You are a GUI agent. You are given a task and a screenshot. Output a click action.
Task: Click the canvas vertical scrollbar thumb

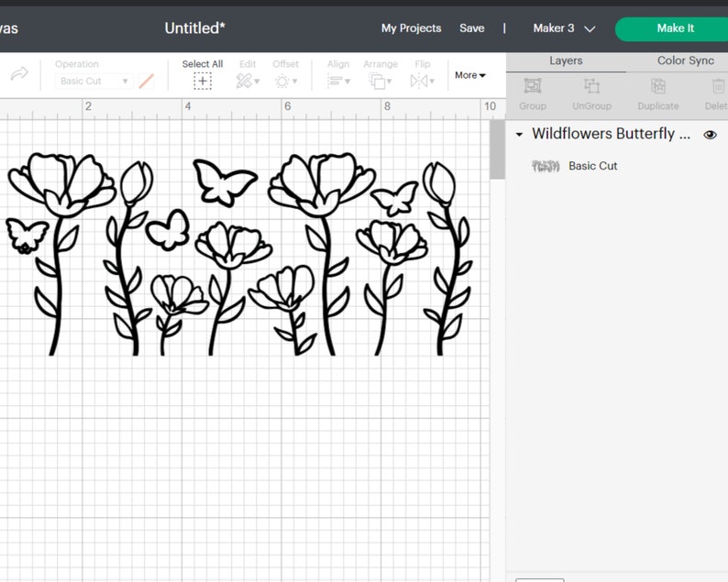(497, 149)
